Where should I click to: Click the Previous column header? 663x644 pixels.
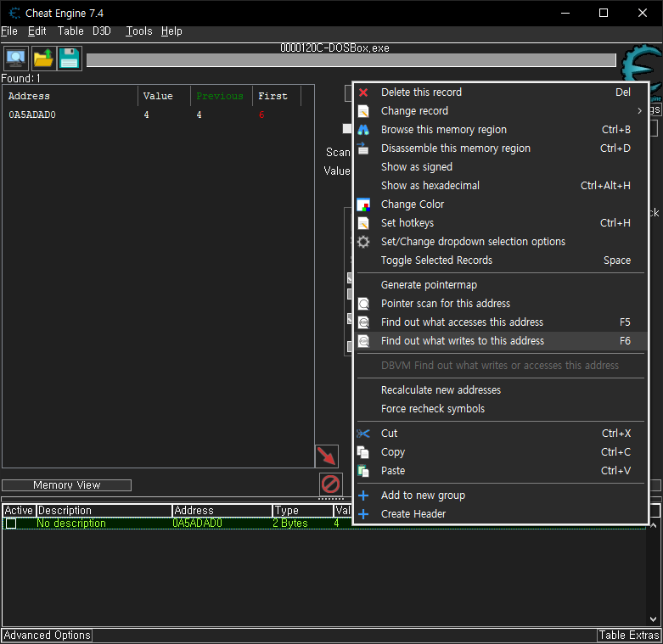pos(221,96)
